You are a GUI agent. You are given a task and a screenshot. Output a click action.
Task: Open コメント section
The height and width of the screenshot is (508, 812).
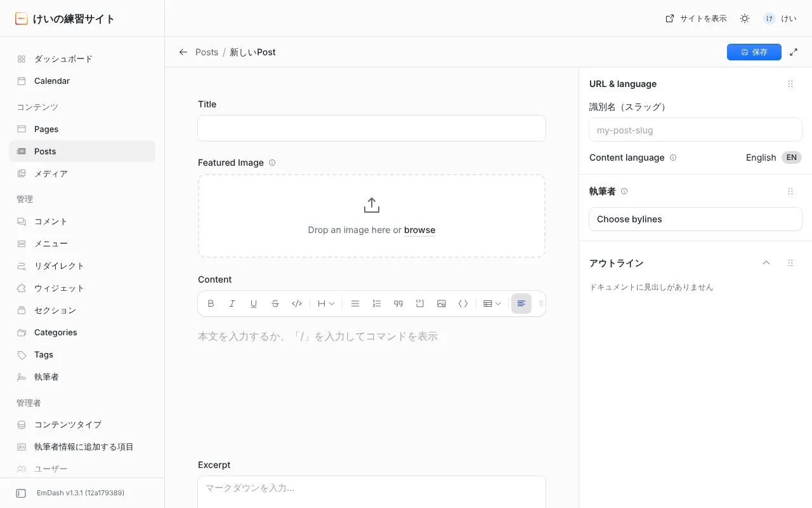tap(82, 222)
